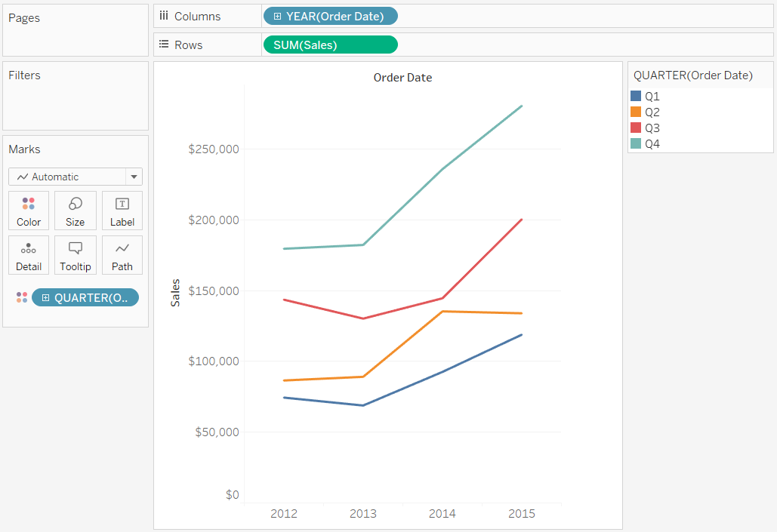Open the Label marks card

tap(122, 211)
